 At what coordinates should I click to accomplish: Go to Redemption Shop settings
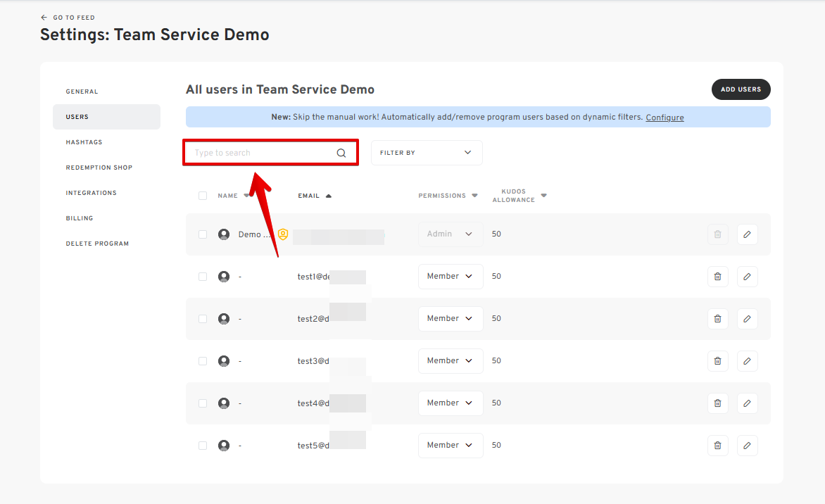click(99, 168)
